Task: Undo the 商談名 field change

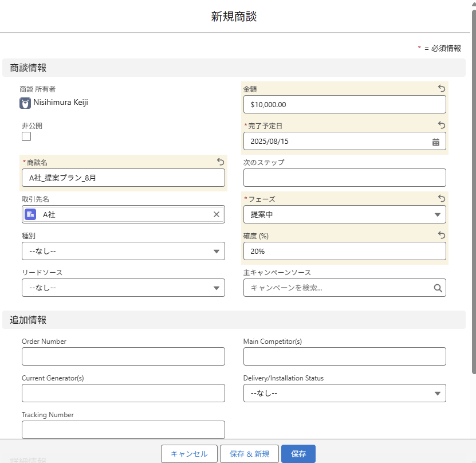Action: point(221,162)
